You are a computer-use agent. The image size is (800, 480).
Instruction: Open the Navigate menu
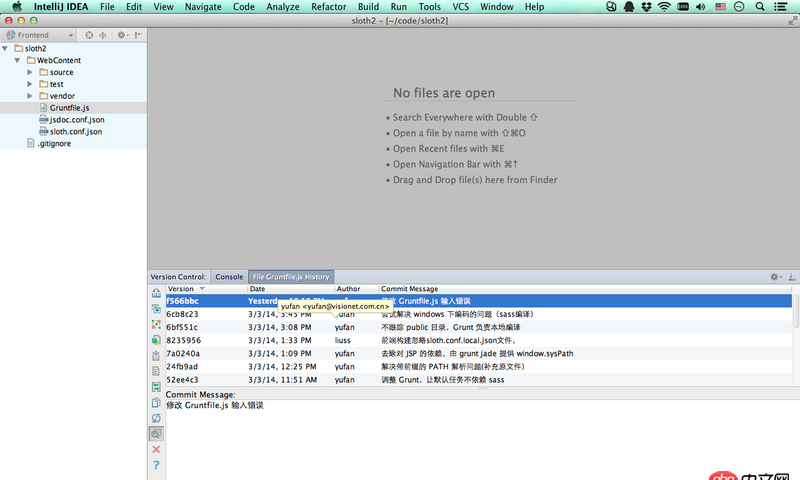click(x=203, y=7)
